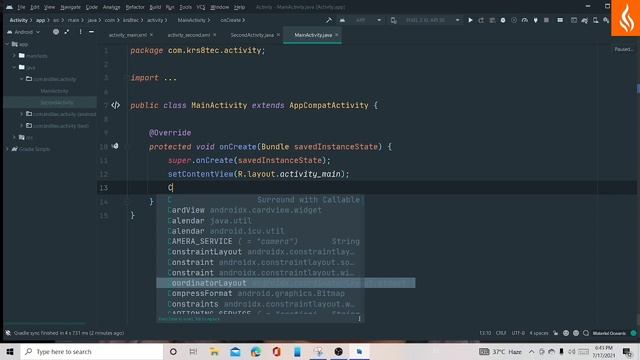The width and height of the screenshot is (640, 360).
Task: Expand the manifests folder
Action: (15, 56)
